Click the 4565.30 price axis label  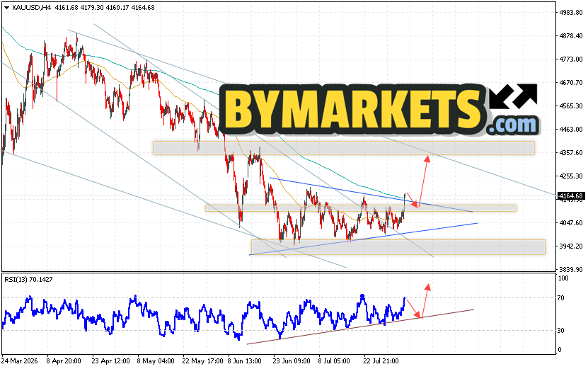(x=571, y=106)
